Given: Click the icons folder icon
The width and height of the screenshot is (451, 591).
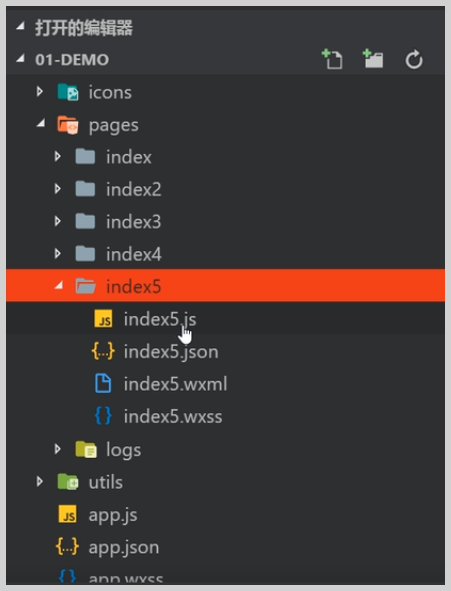Looking at the screenshot, I should [68, 92].
